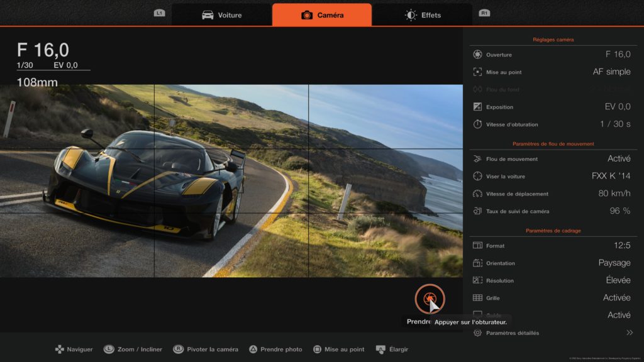Change the Ouverture F 16,0 value
644x362 pixels.
[x=618, y=54]
